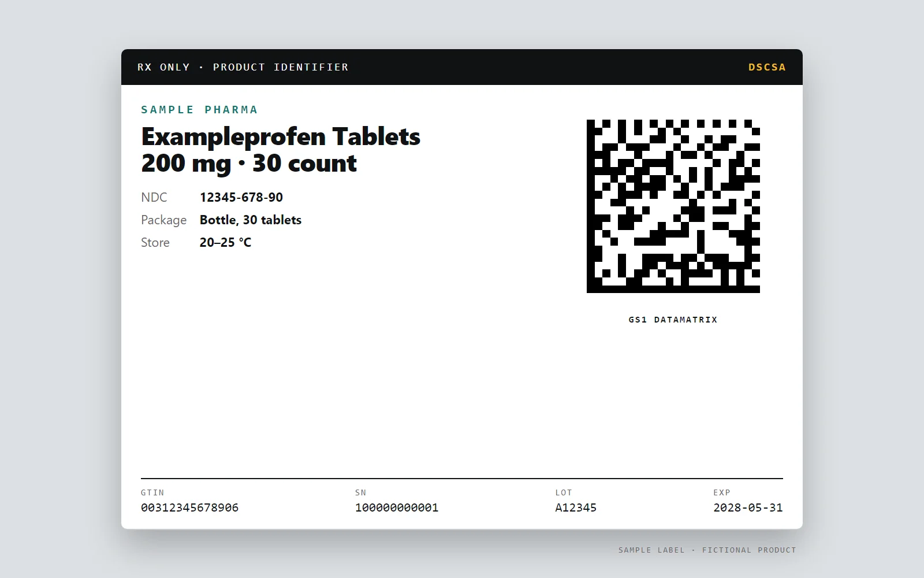This screenshot has width=924, height=578.
Task: Click the 'Package' field label
Action: click(x=164, y=220)
